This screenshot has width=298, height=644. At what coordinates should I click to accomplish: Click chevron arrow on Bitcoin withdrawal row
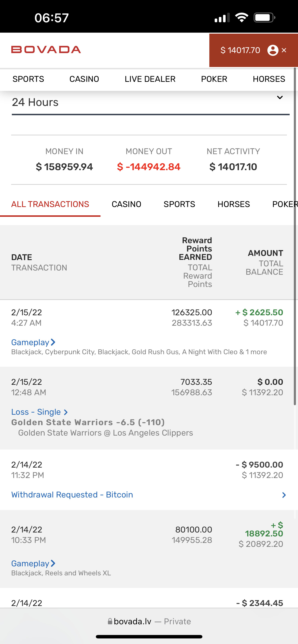(x=284, y=495)
